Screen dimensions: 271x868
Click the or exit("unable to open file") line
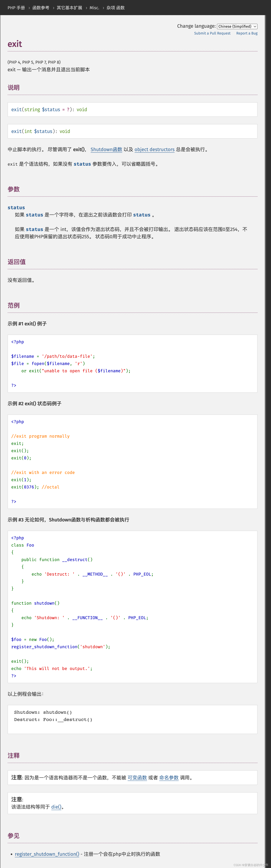coord(76,371)
